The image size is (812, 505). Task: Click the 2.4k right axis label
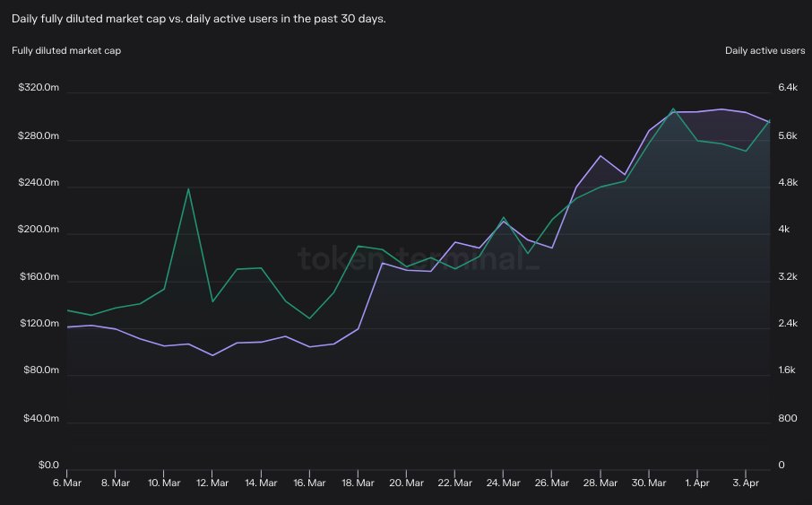(x=788, y=323)
